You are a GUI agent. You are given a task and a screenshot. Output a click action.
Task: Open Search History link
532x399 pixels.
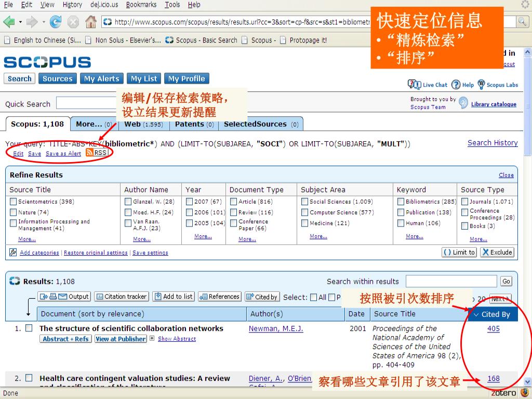[493, 143]
